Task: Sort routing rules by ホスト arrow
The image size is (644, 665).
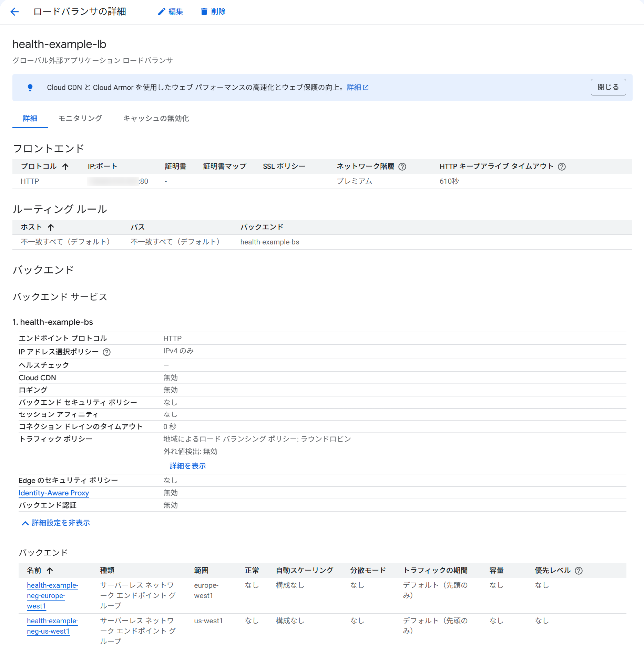Action: [x=51, y=228]
